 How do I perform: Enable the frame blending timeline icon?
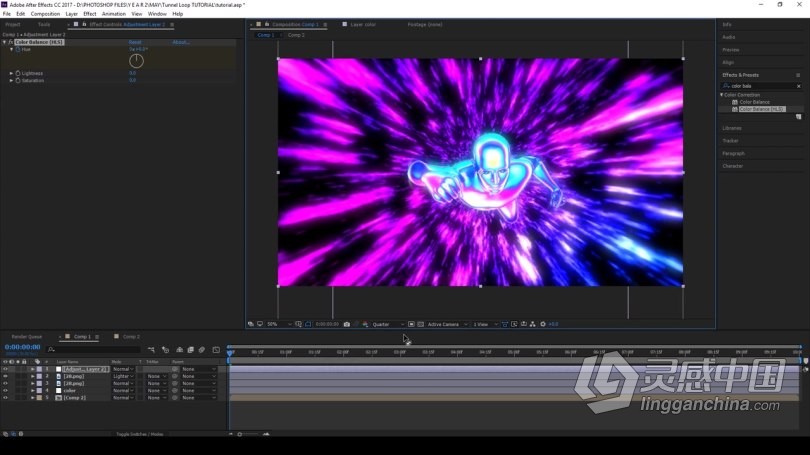pyautogui.click(x=191, y=350)
